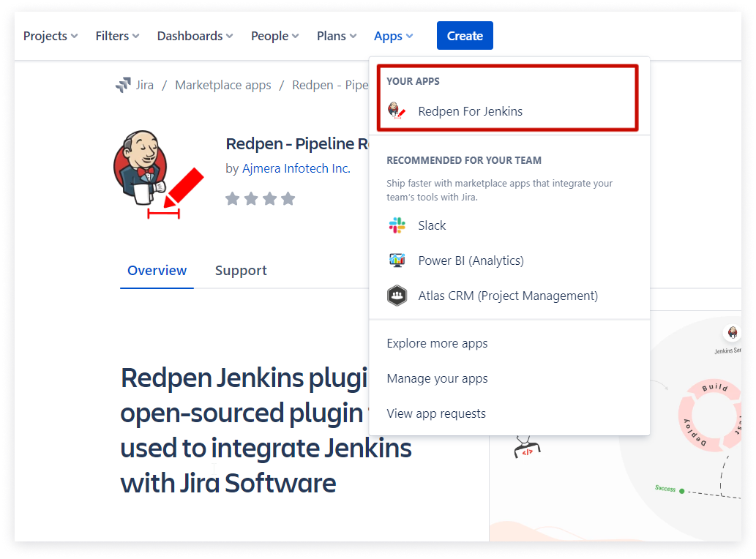This screenshot has height=559, width=756.
Task: Go to the Jira breadcrumb link
Action: 145,86
